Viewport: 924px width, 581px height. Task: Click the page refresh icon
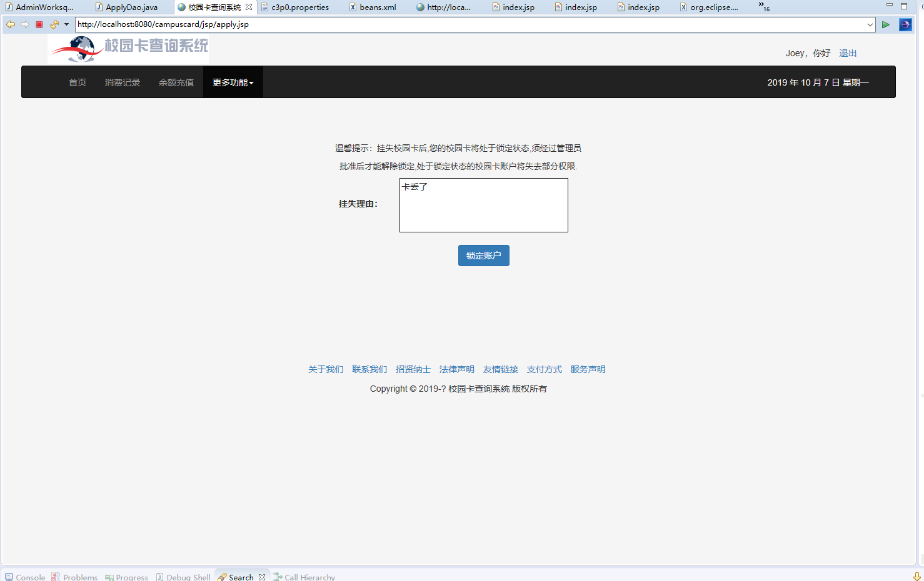53,23
